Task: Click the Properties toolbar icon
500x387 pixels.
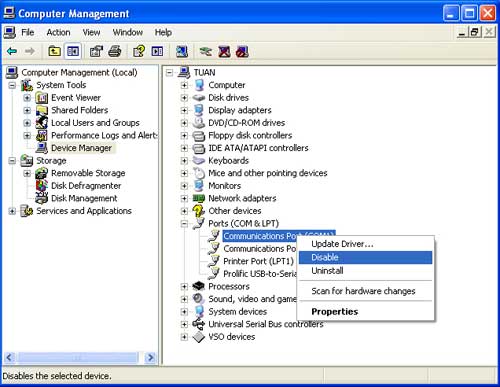Action: pyautogui.click(x=96, y=51)
